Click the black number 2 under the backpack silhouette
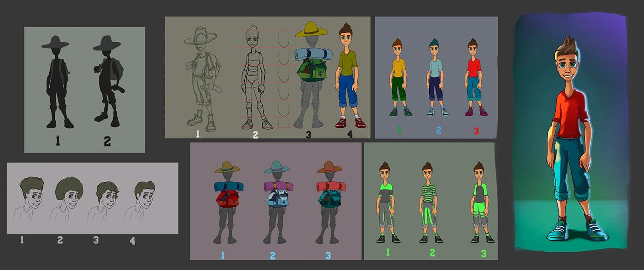Image resolution: width=644 pixels, height=270 pixels. click(x=107, y=141)
